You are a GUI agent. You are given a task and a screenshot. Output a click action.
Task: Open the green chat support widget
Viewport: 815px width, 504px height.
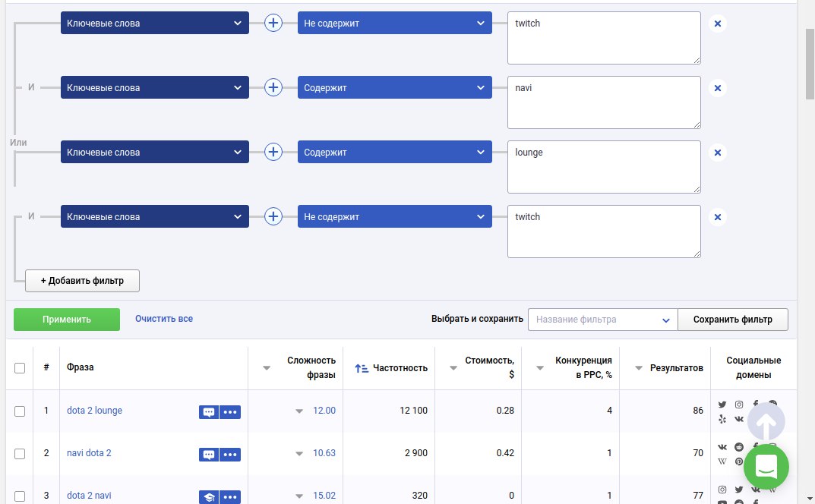766,467
